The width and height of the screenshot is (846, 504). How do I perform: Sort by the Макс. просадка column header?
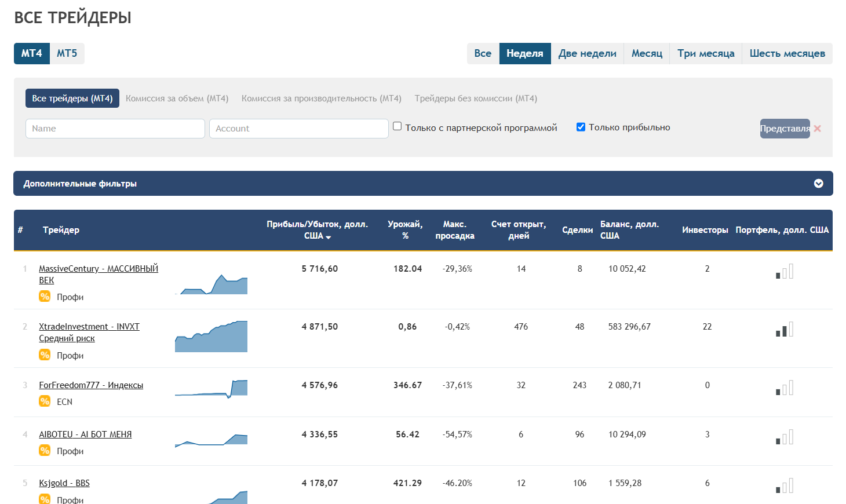tap(455, 230)
